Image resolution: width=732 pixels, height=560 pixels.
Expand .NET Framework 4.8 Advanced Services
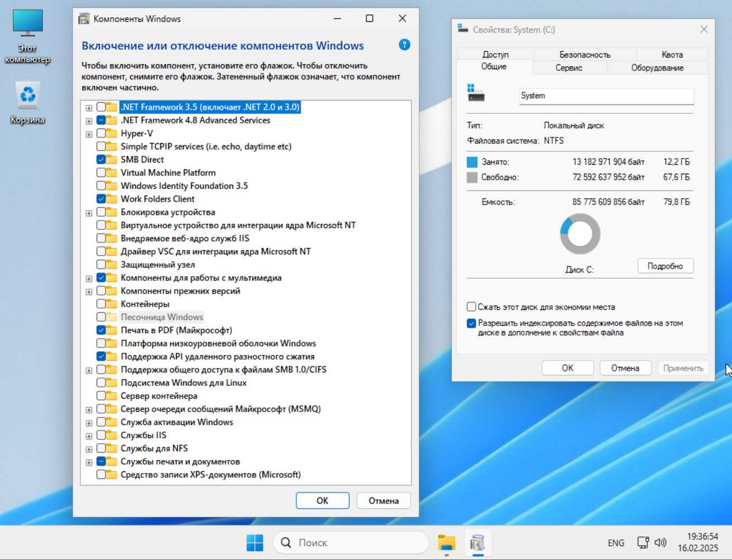pos(89,121)
